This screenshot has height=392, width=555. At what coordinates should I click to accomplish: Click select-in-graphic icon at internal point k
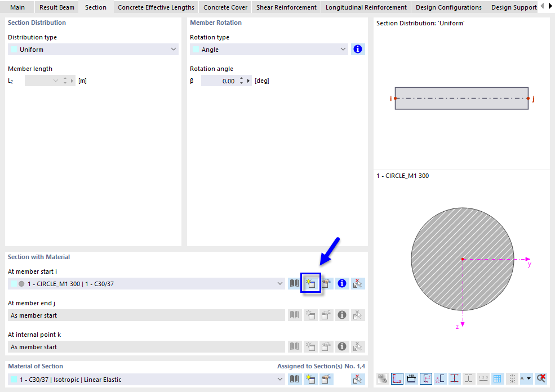[358, 346]
